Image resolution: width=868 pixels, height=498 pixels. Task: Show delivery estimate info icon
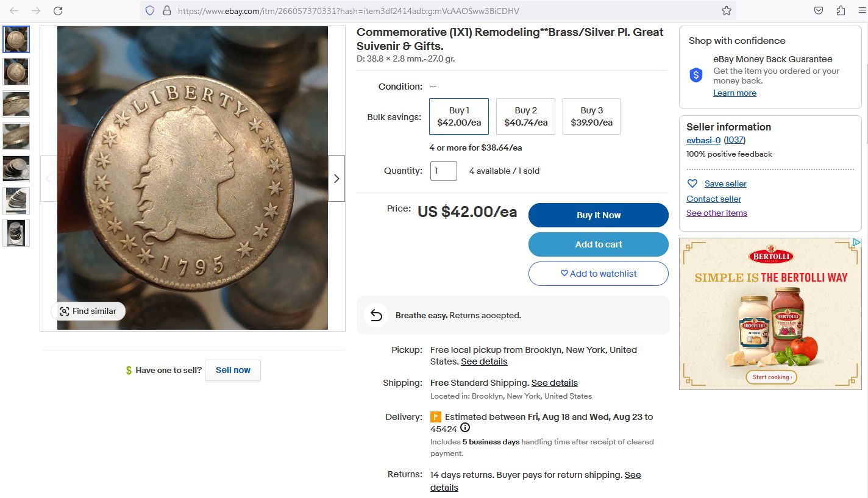465,428
